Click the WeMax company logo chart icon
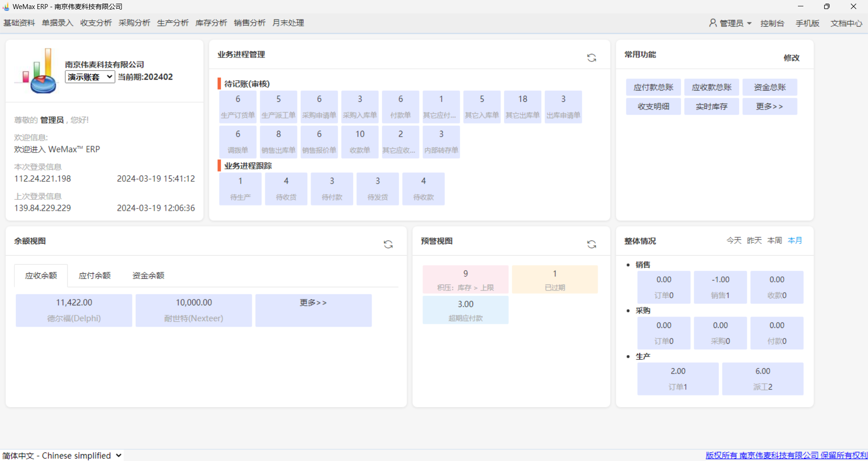The height and width of the screenshot is (461, 868). tap(37, 71)
